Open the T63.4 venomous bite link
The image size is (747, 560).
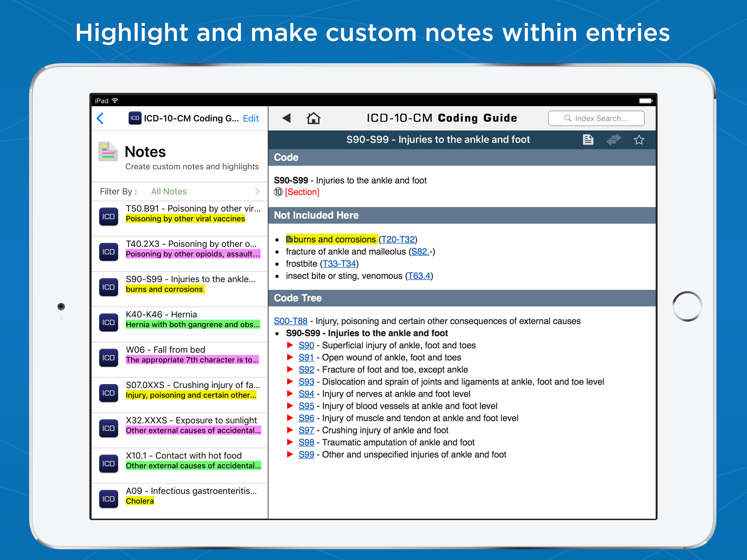(x=419, y=276)
